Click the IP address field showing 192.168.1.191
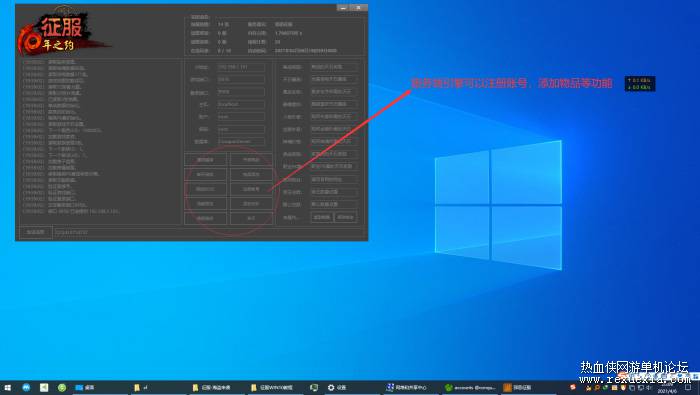Screen dimensions: 700x395 tap(241, 67)
